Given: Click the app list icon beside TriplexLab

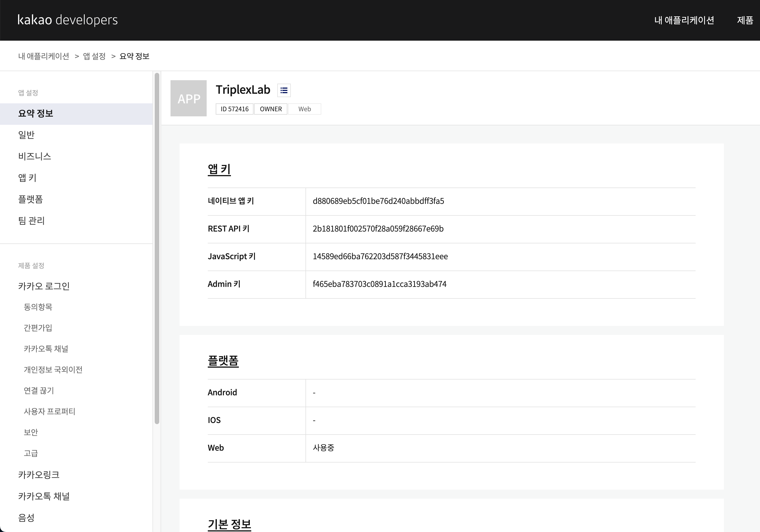Looking at the screenshot, I should 284,90.
